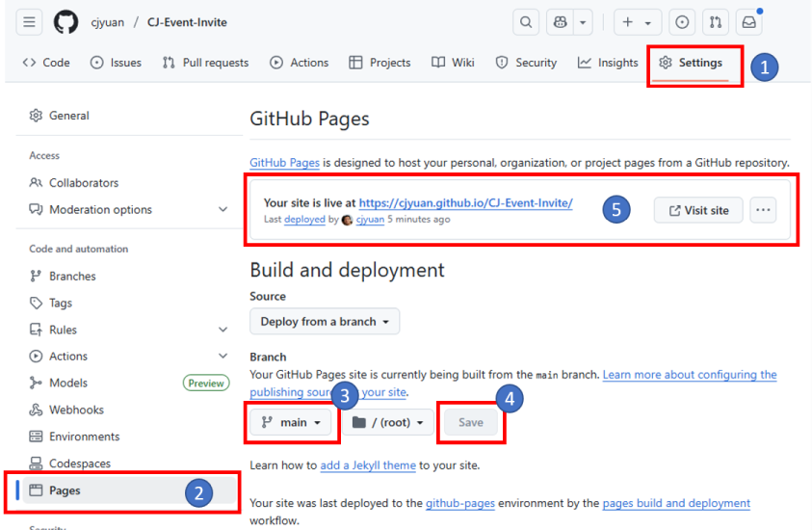Expand the Rules sidebar section
Image resolution: width=812 pixels, height=530 pixels.
pos(223,330)
